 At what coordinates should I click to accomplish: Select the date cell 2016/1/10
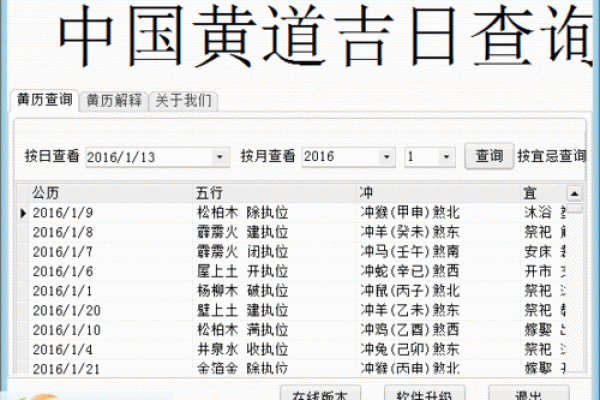111,330
